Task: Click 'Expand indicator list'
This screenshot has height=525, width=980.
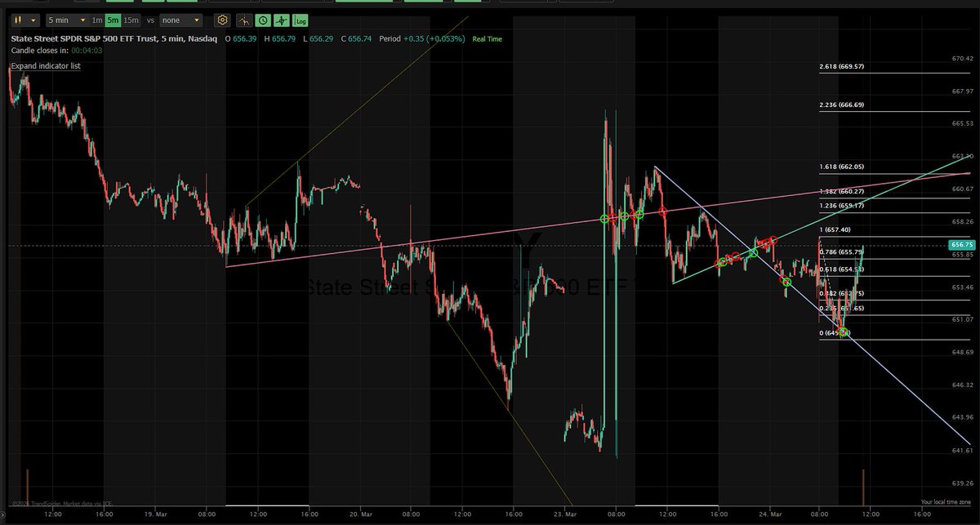Action: (x=46, y=66)
